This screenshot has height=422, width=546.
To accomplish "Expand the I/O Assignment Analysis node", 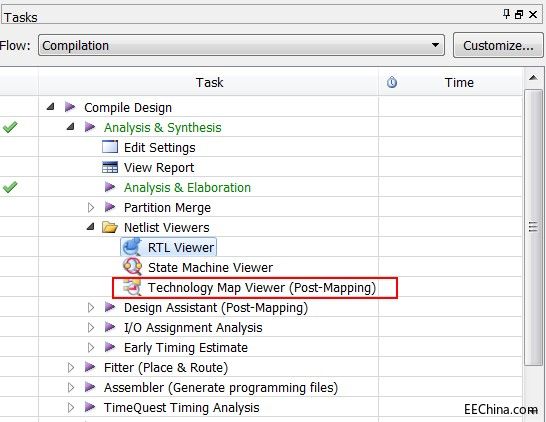I will 91,327.
